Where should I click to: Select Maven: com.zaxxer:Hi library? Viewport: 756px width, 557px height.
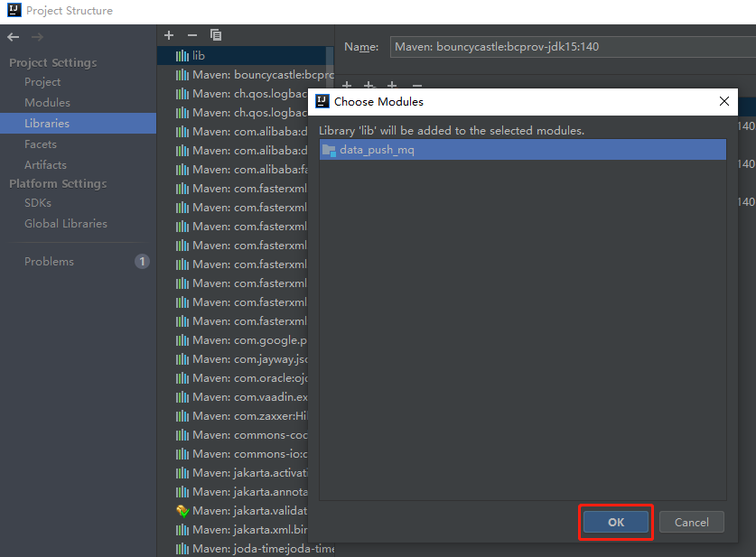point(233,416)
